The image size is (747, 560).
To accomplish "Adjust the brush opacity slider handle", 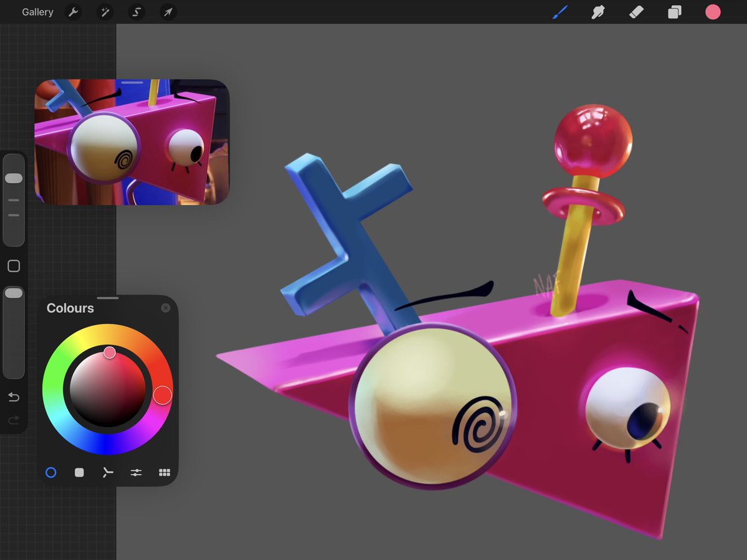I will pos(14,293).
